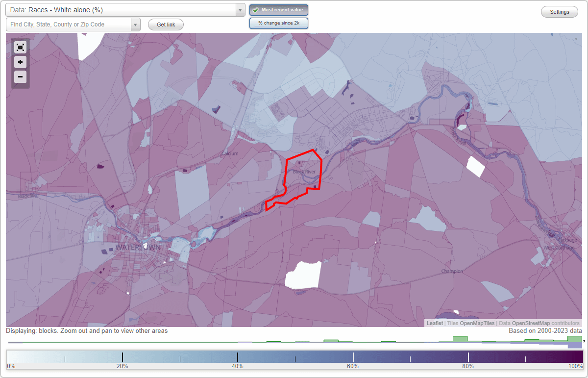The height and width of the screenshot is (378, 588).
Task: Click the 20% mark on color legend
Action: (122, 366)
